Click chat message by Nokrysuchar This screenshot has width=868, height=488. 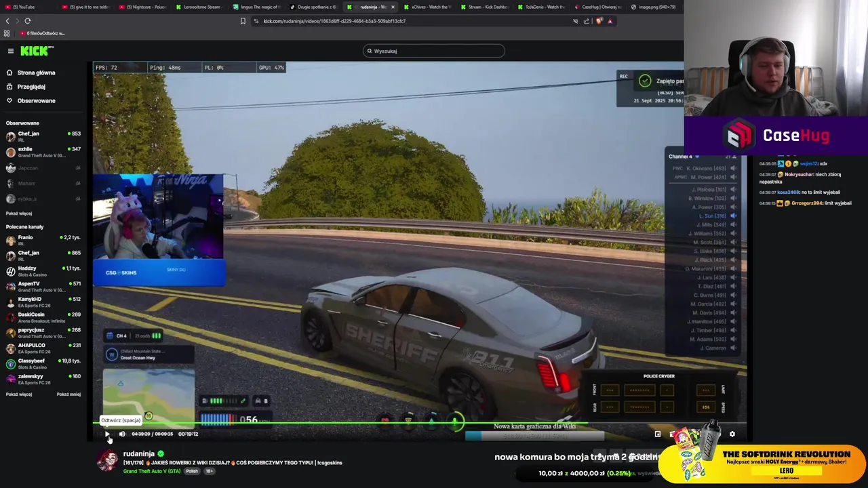[x=799, y=178]
